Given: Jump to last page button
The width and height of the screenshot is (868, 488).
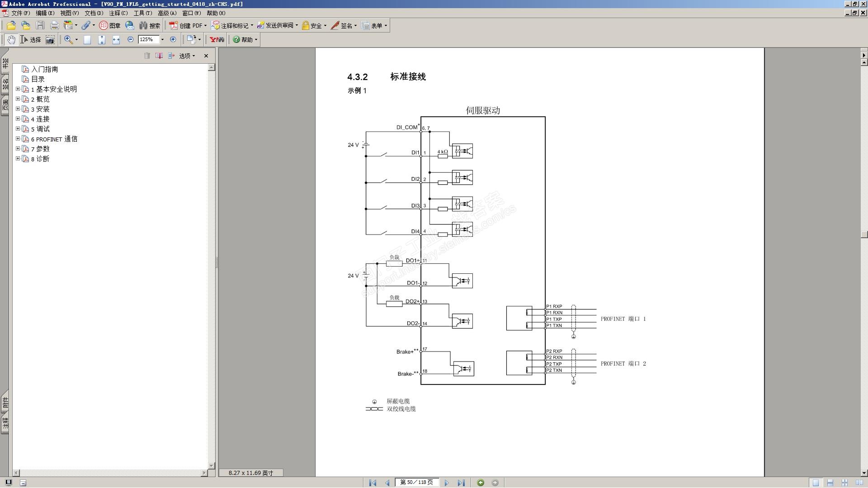Looking at the screenshot, I should point(461,483).
